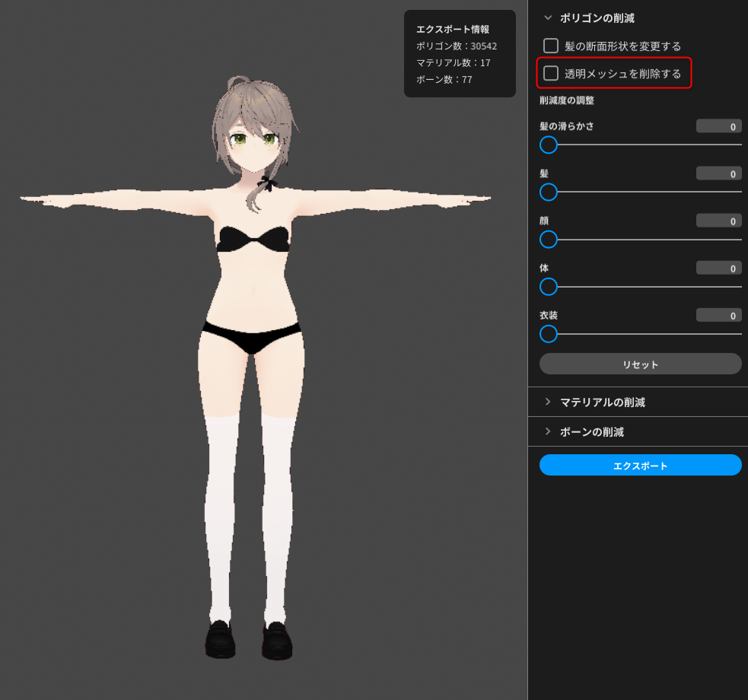
Task: Enable the highlighted 透明メッシュを削除する checkbox
Action: (x=551, y=73)
